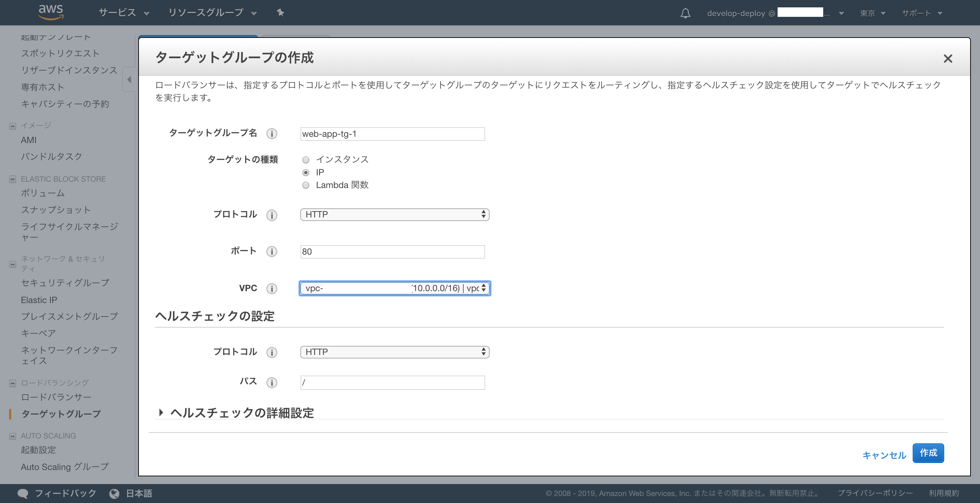Select the IP target type radio
The image size is (980, 503).
coord(306,173)
